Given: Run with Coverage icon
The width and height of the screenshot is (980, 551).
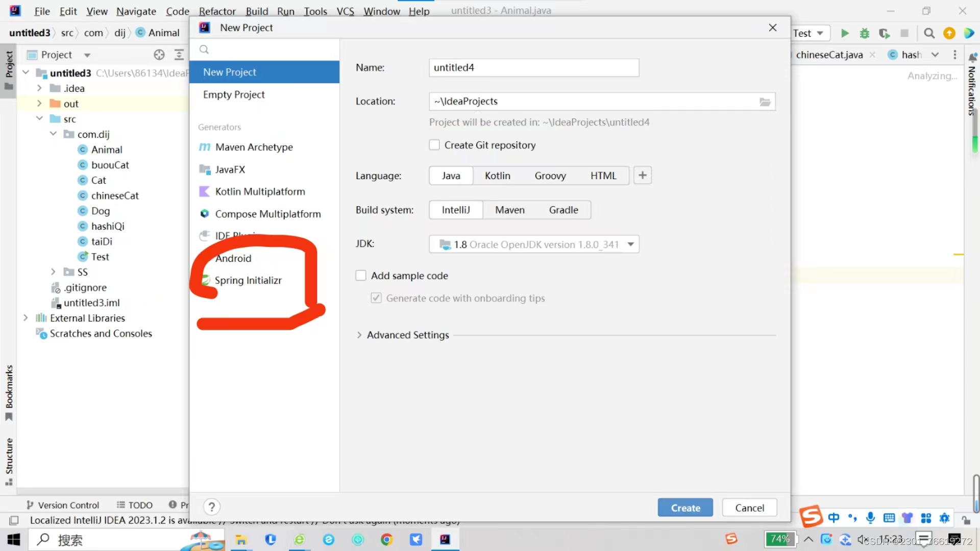Looking at the screenshot, I should click(x=884, y=33).
